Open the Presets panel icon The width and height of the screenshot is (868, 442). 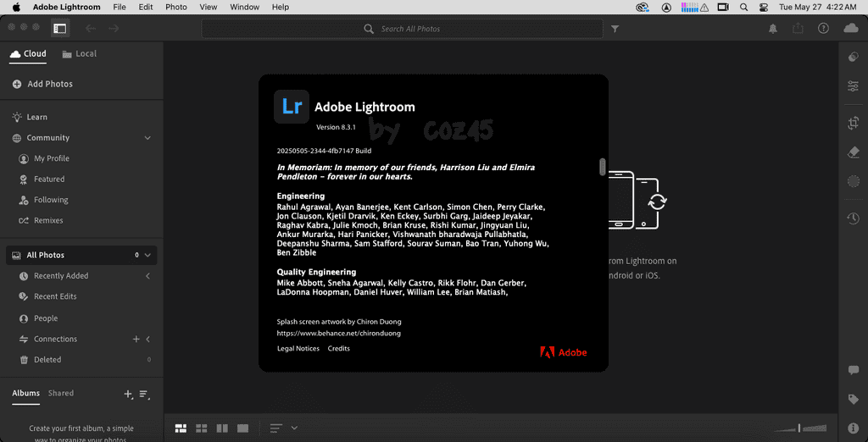pyautogui.click(x=853, y=57)
